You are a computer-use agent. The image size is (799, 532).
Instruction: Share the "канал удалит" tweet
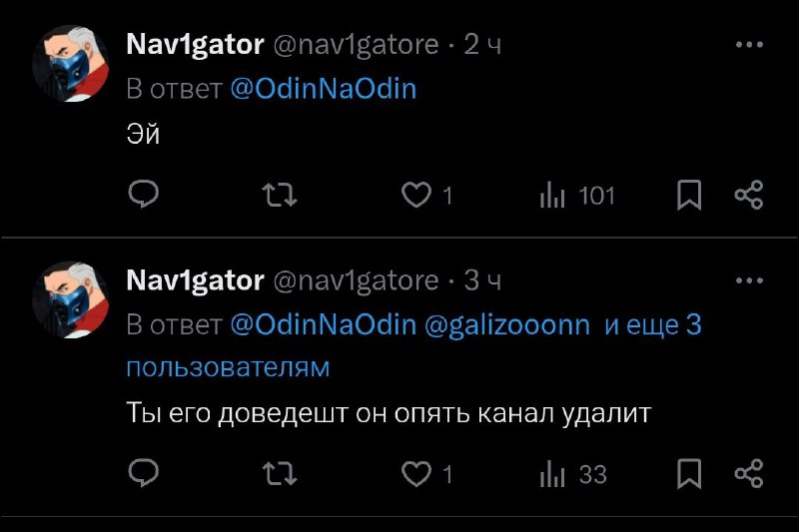pyautogui.click(x=749, y=473)
